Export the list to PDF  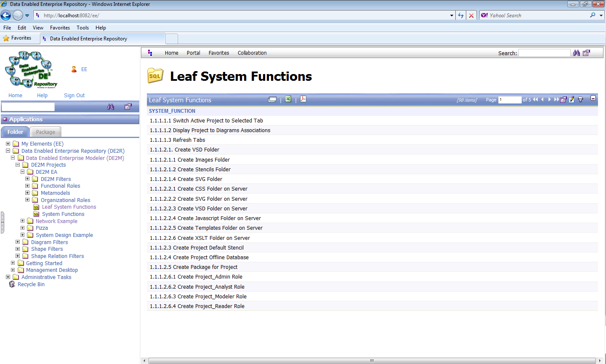coord(303,99)
